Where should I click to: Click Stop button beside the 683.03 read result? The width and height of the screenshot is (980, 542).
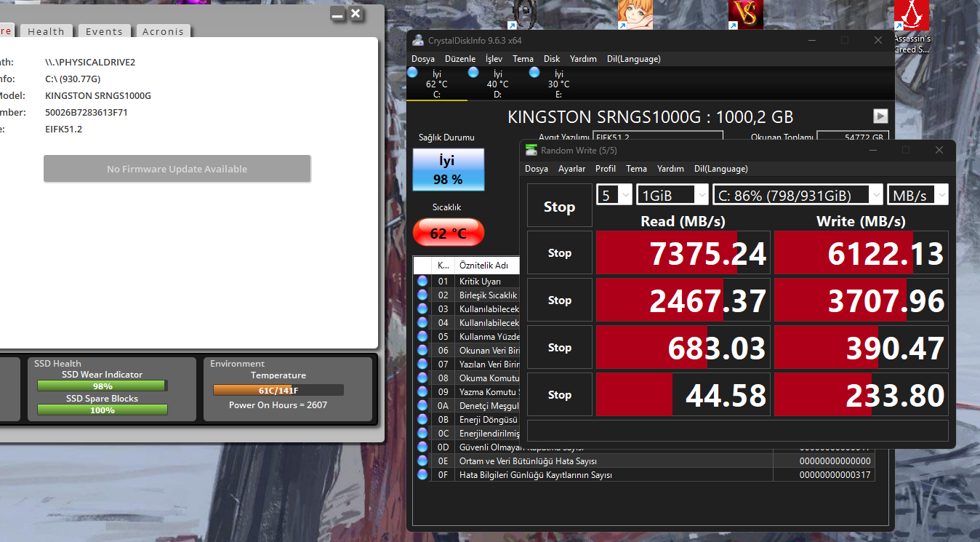(560, 348)
